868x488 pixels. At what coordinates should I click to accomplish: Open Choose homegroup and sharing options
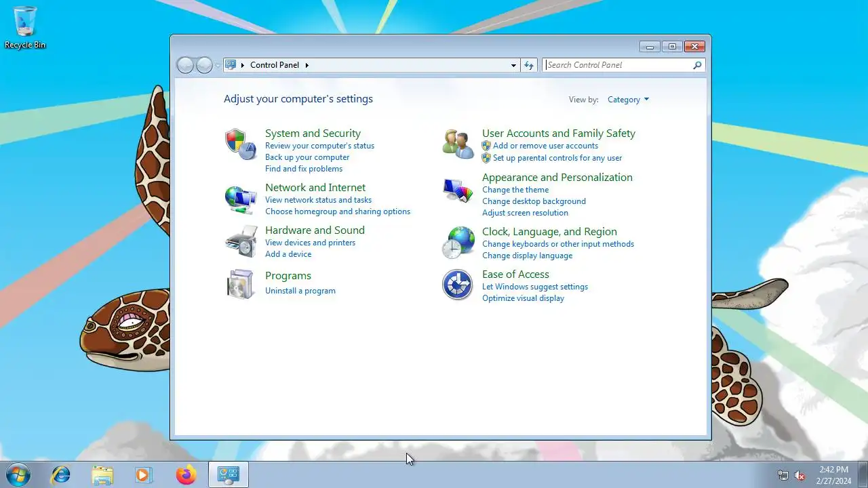pos(338,211)
